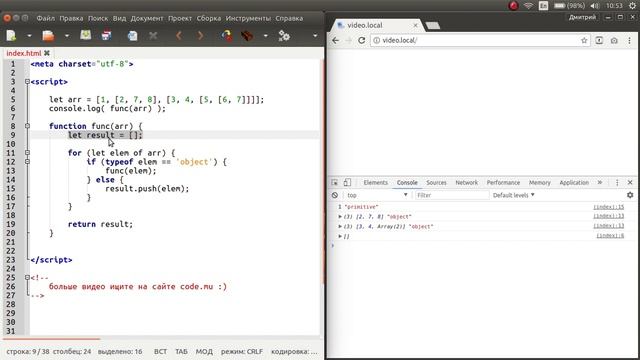Create a new file in Geany toolbar
The image size is (640, 360).
click(x=11, y=36)
